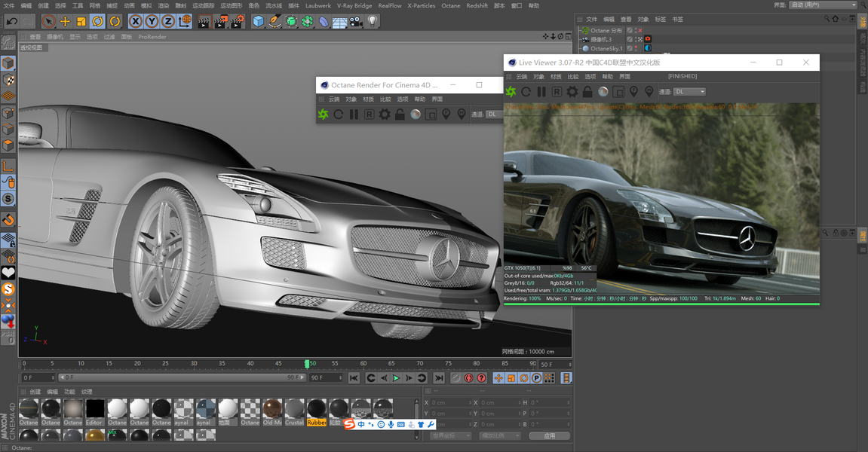
Task: Click the Render Region icon in Live Viewer
Action: click(x=618, y=92)
